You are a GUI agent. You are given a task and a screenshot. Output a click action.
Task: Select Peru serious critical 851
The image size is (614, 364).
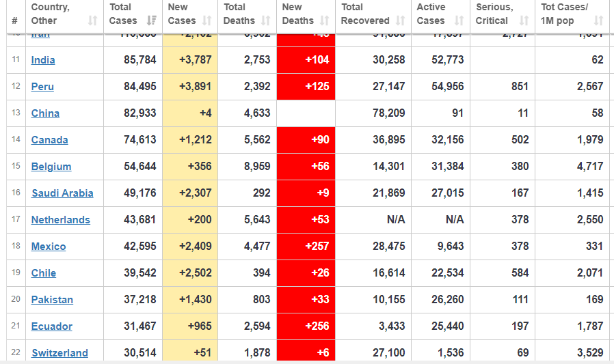(x=520, y=87)
